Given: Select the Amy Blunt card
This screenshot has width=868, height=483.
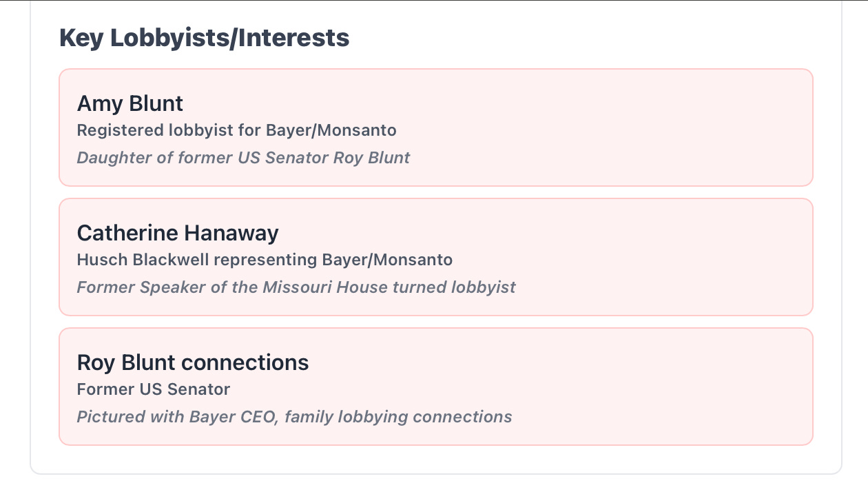Looking at the screenshot, I should coord(436,127).
